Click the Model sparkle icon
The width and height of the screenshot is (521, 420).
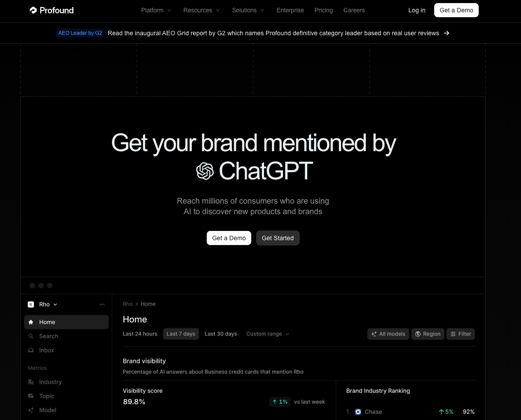pos(31,410)
